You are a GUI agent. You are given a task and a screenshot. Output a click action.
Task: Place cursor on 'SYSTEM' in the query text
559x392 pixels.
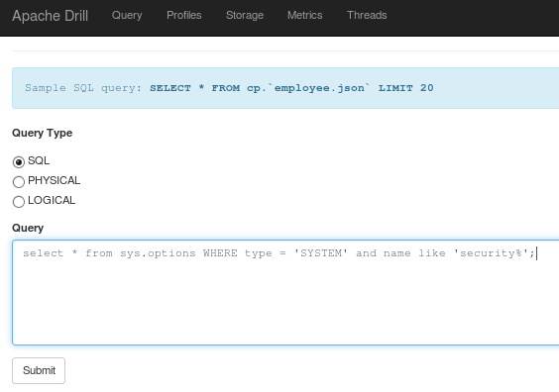pyautogui.click(x=320, y=253)
